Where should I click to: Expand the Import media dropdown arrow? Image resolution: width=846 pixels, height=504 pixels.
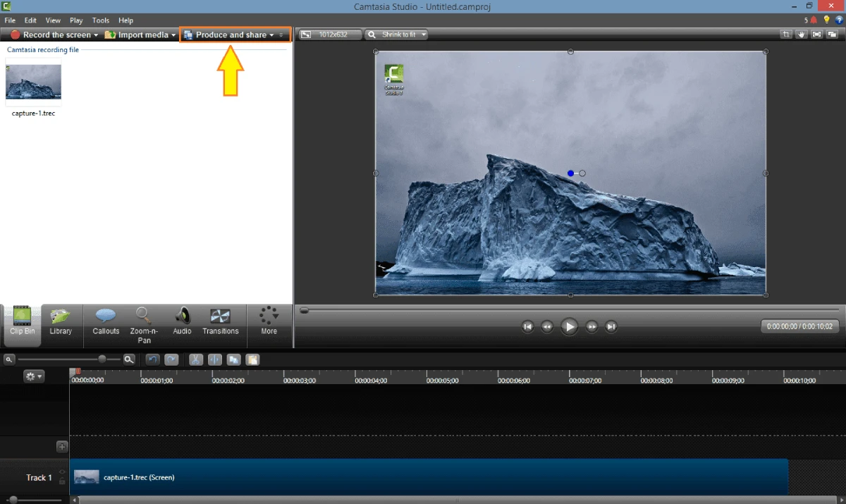tap(173, 35)
